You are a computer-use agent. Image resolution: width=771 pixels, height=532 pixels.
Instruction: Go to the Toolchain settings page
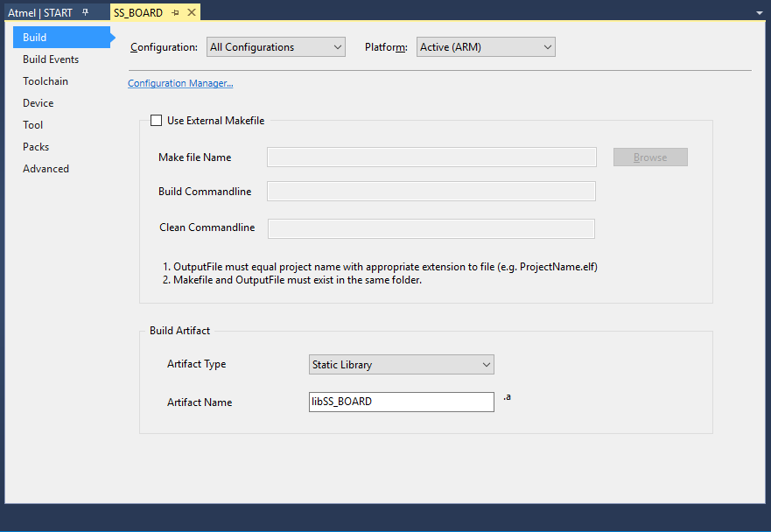click(x=46, y=81)
